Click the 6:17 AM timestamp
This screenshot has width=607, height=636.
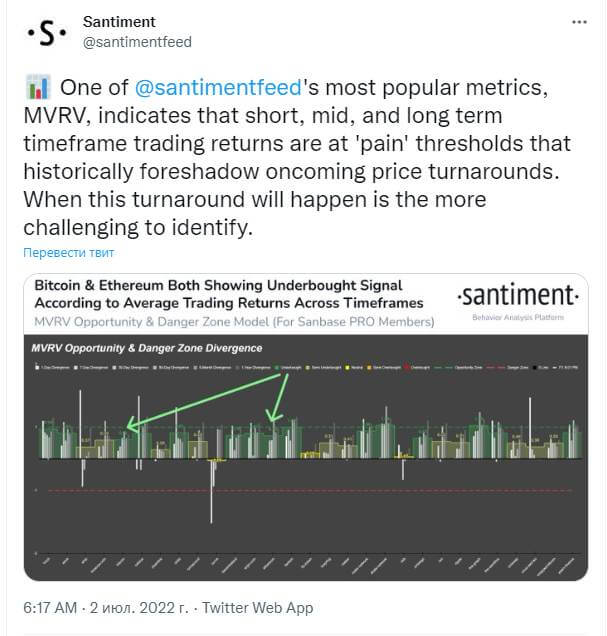click(50, 608)
